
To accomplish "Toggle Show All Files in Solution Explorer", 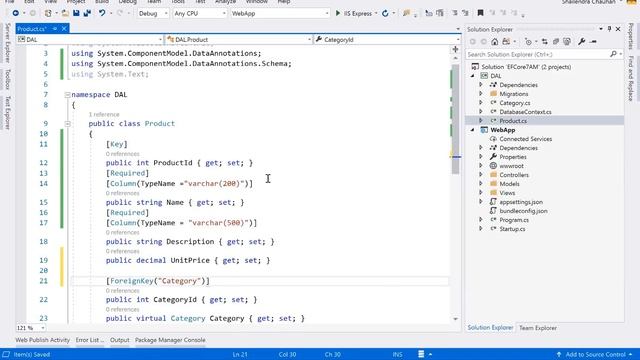I will click(567, 42).
